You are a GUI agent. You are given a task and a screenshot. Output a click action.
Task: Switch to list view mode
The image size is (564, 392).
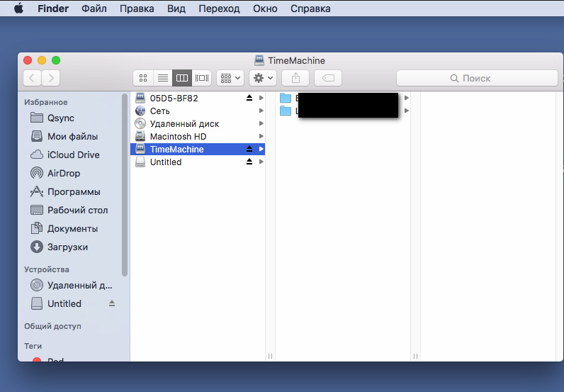162,78
